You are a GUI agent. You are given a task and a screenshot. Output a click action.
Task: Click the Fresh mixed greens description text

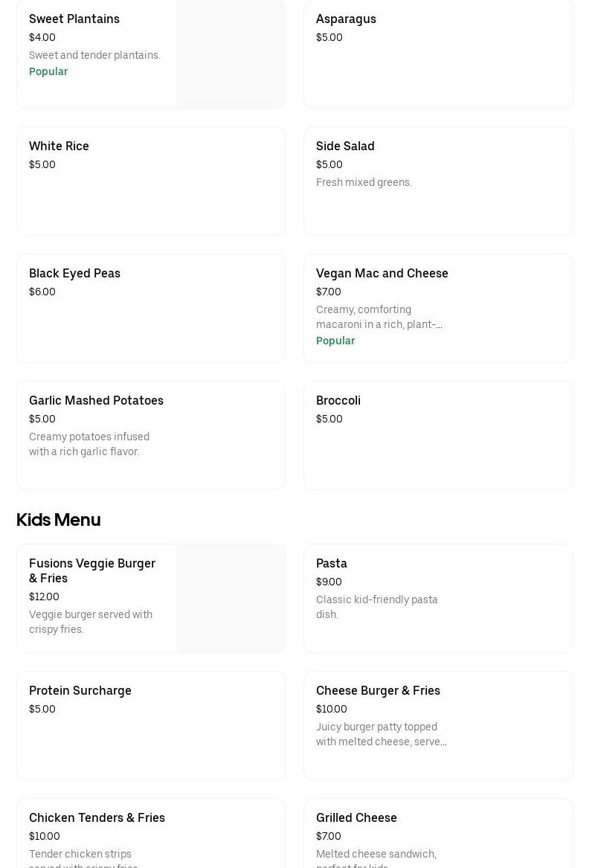click(364, 182)
